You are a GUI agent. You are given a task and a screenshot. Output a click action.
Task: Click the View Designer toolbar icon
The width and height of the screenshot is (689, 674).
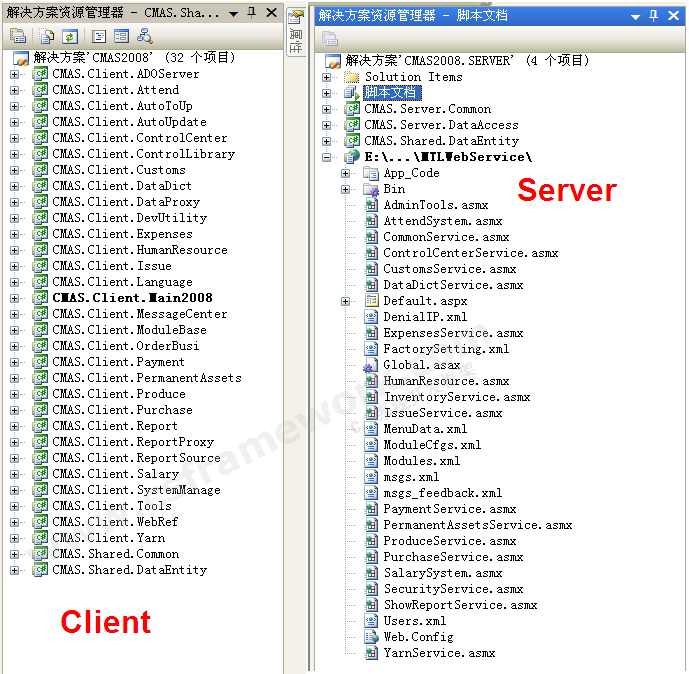[122, 36]
